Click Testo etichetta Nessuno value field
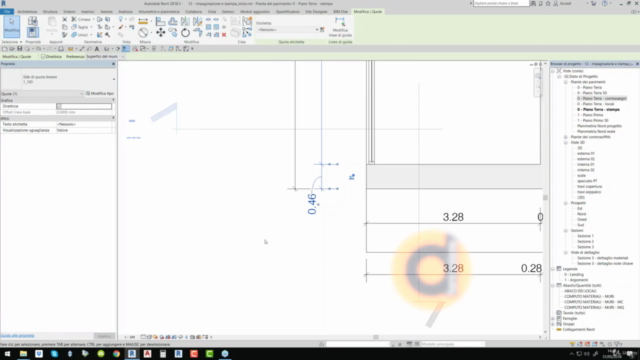This screenshot has height=360, width=640. point(84,124)
